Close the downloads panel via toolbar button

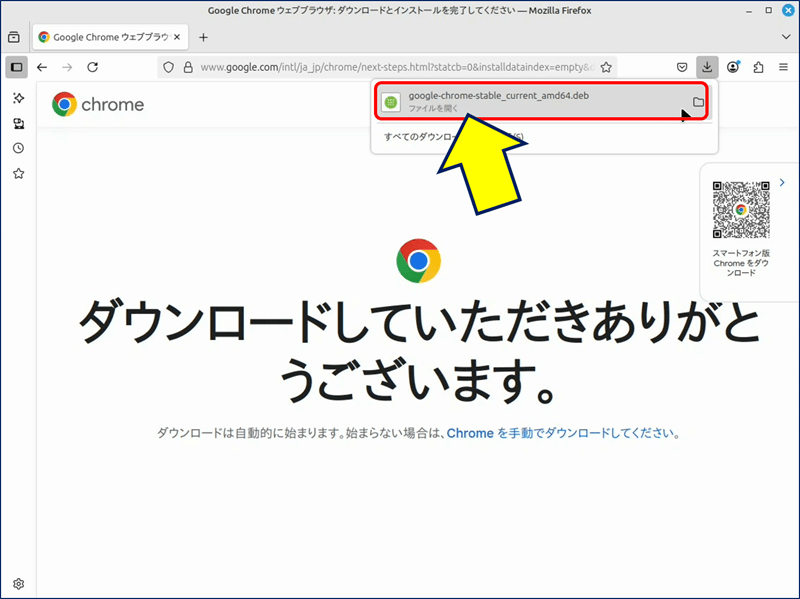point(707,67)
